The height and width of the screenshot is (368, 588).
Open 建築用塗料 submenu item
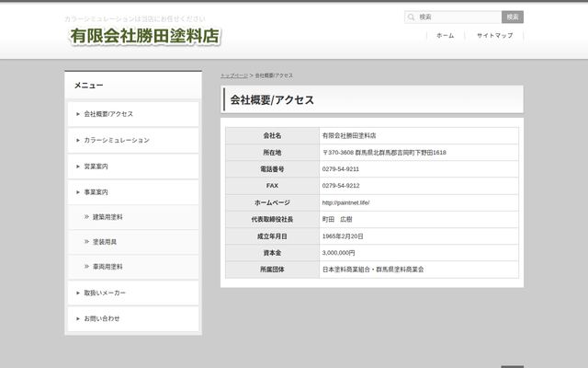coord(133,217)
